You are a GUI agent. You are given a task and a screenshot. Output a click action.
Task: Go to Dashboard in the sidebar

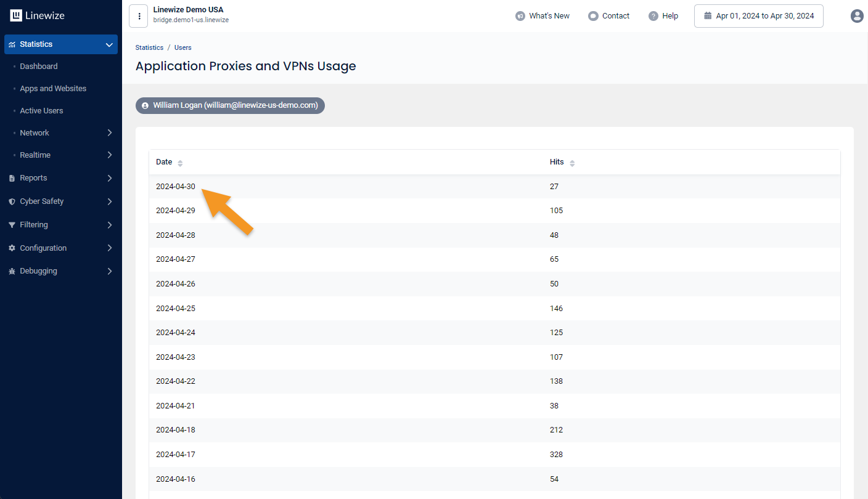tap(38, 67)
